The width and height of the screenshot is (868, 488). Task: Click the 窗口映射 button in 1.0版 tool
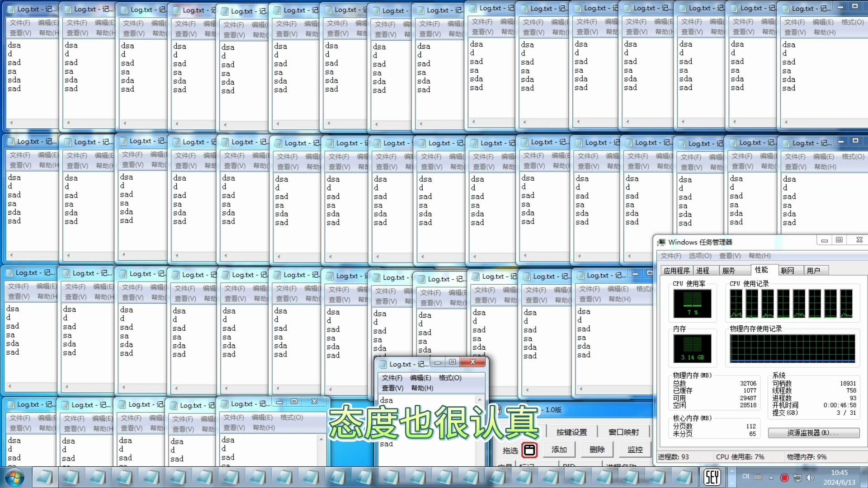(623, 432)
